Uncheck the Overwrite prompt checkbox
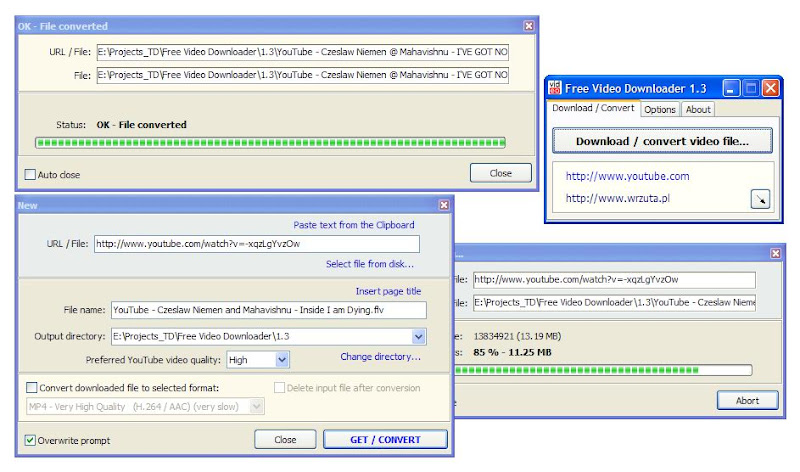800x472 pixels. pos(30,440)
